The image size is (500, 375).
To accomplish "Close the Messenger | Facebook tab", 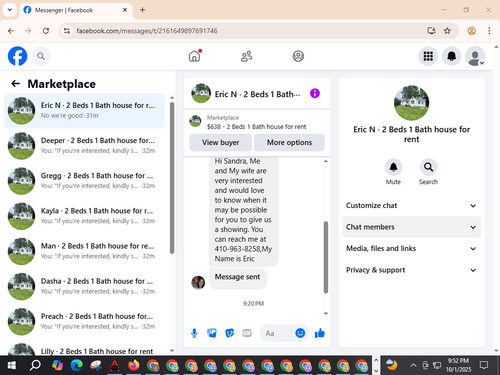I will click(125, 10).
